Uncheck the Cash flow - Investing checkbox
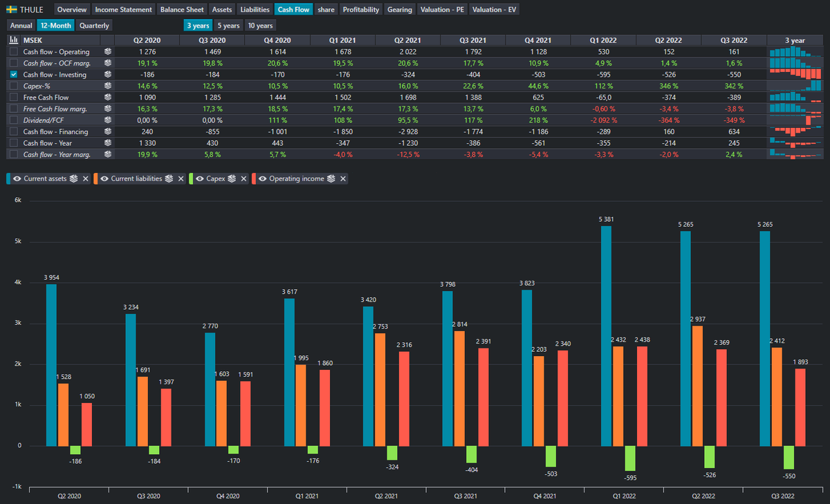The width and height of the screenshot is (830, 504). pos(14,74)
